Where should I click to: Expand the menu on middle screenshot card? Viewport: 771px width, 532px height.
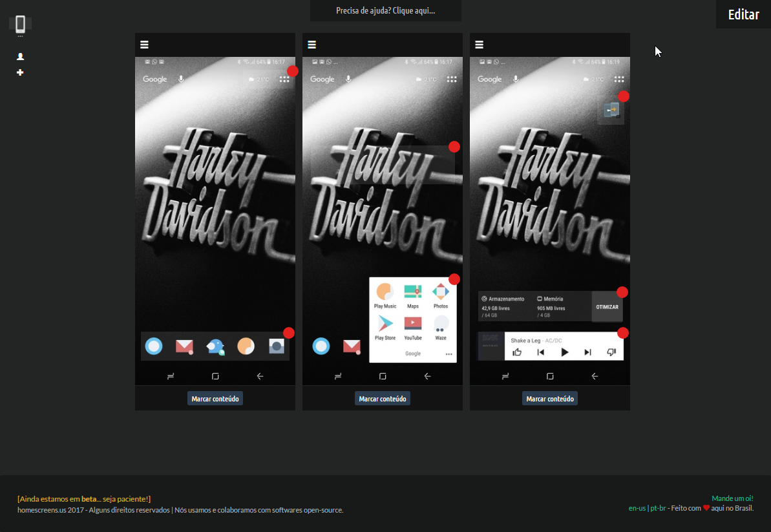coord(312,45)
